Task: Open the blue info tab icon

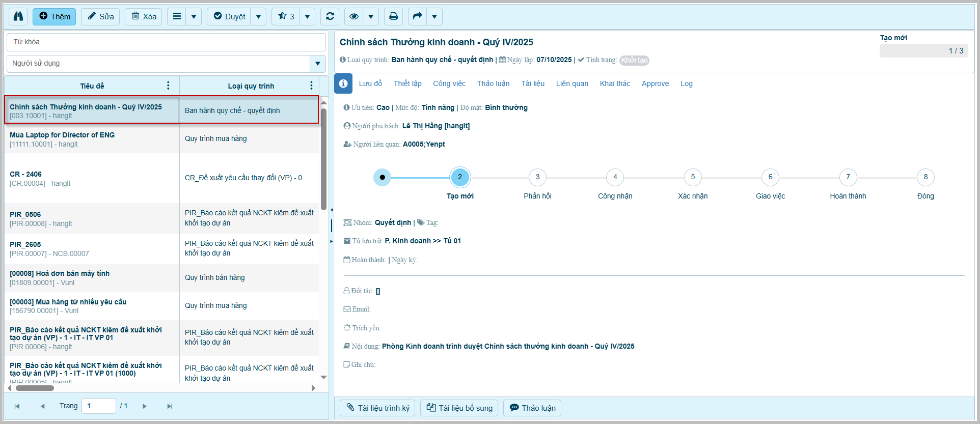Action: (x=343, y=83)
